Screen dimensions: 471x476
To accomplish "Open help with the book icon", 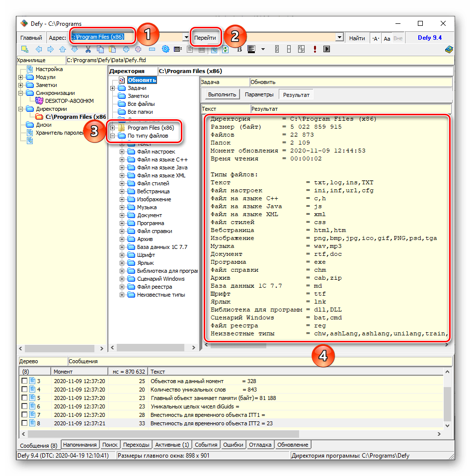I will pos(449,50).
